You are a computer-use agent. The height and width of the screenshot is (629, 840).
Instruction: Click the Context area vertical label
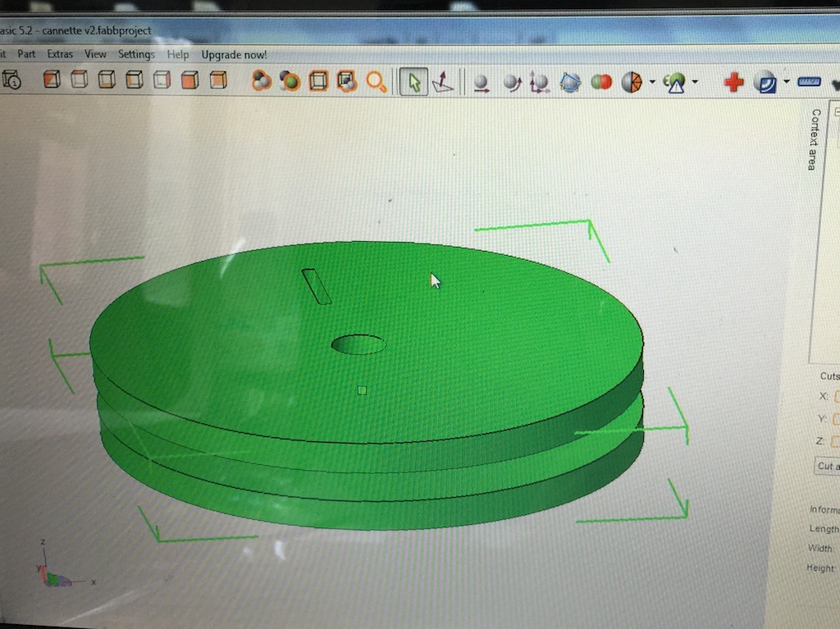[815, 139]
